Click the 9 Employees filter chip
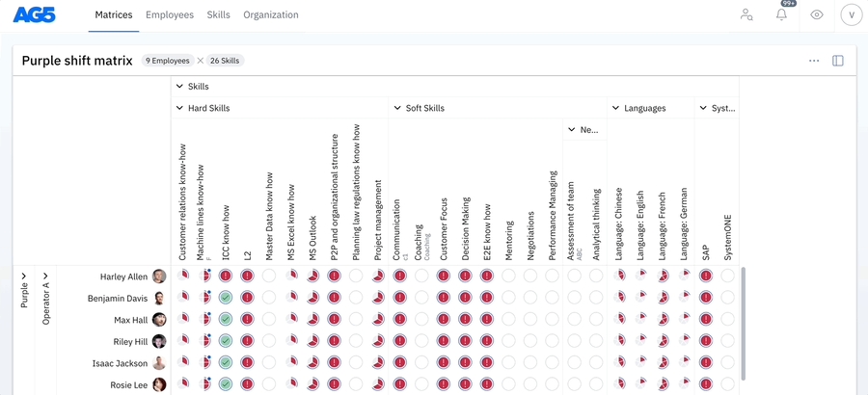Viewport: 868px width, 395px height. tap(166, 61)
